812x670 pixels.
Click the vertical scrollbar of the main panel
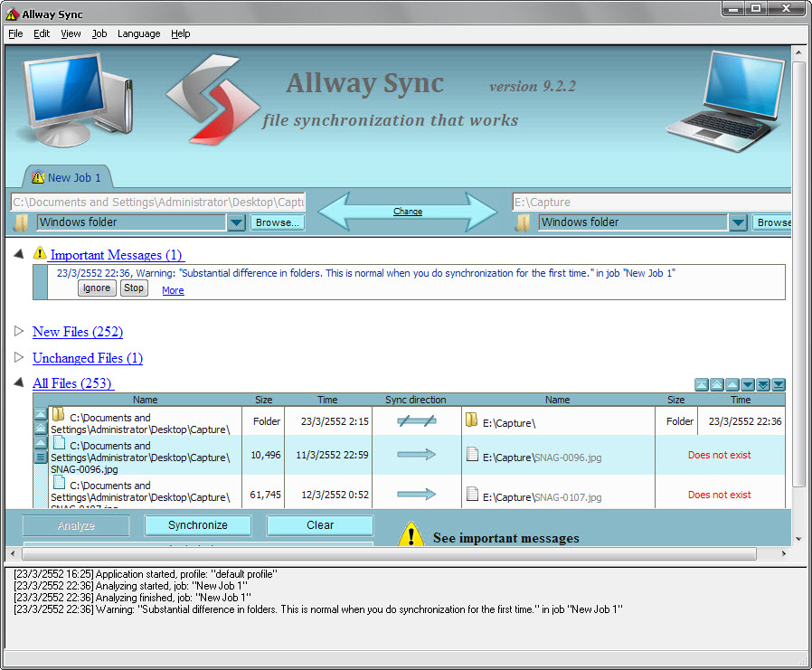[x=798, y=271]
